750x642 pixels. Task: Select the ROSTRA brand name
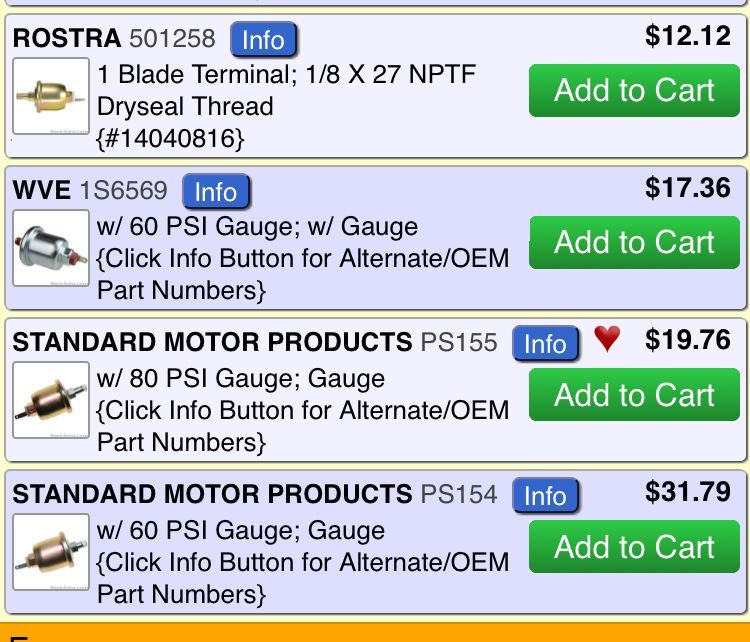coord(67,39)
